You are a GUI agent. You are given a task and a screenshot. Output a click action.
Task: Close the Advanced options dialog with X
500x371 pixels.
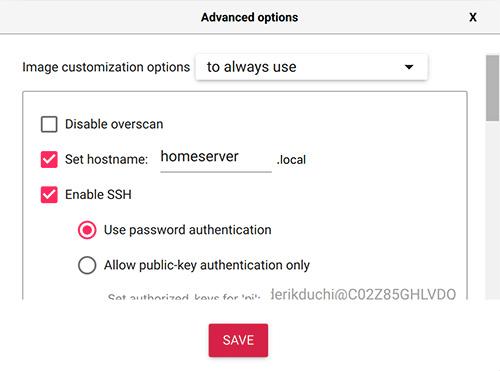click(x=473, y=17)
